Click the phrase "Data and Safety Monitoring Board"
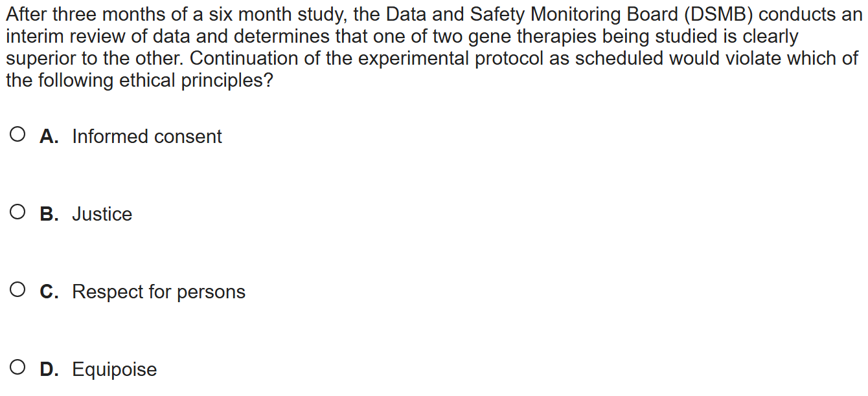Viewport: 868px width, 396px height. coord(529,14)
